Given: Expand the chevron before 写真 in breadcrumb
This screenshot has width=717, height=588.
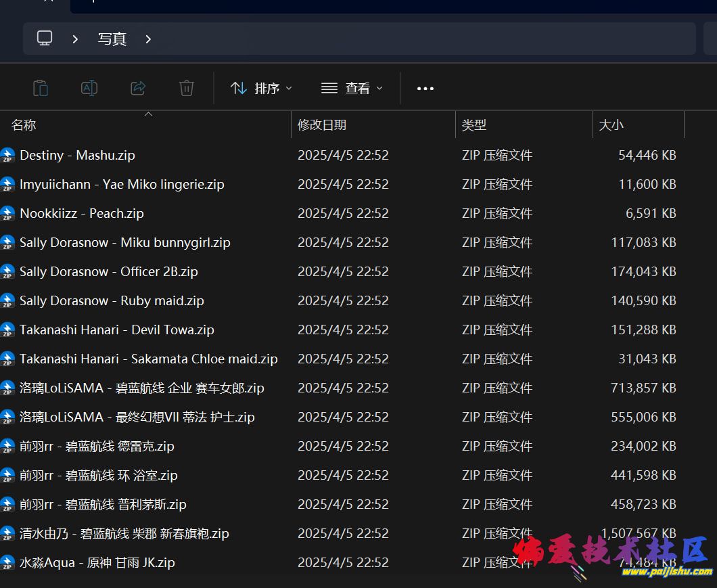Looking at the screenshot, I should click(75, 39).
